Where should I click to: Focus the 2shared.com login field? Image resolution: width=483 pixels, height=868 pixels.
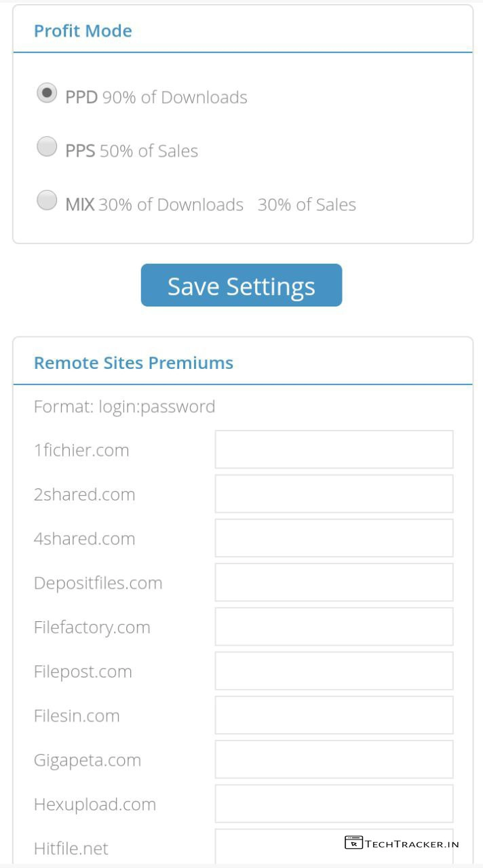[334, 494]
